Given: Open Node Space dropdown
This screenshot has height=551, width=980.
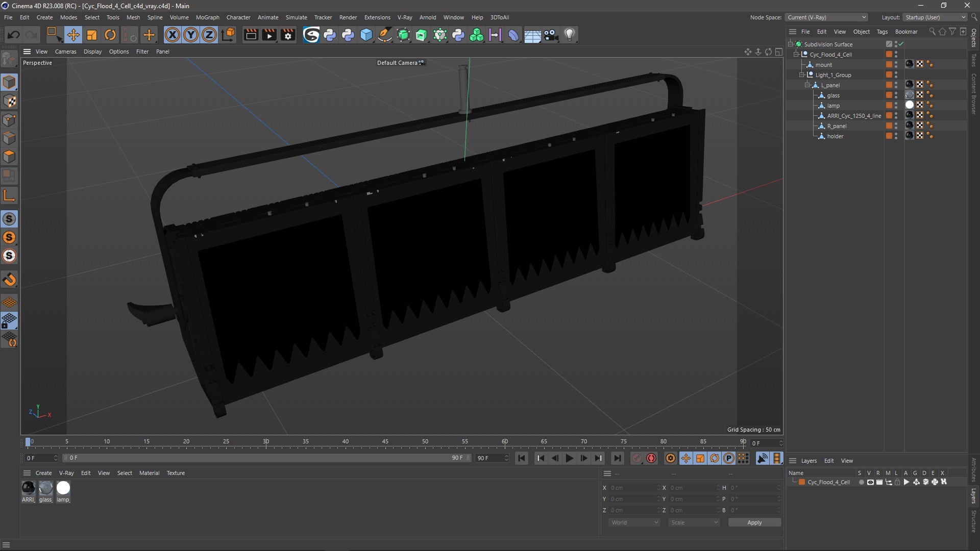Looking at the screenshot, I should [826, 17].
